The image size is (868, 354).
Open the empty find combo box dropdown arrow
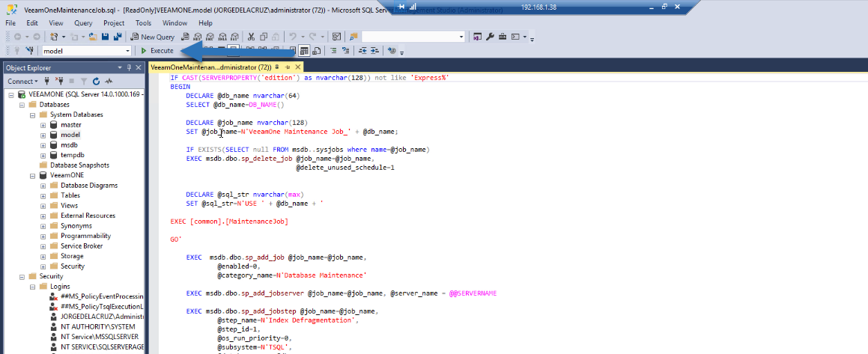461,37
